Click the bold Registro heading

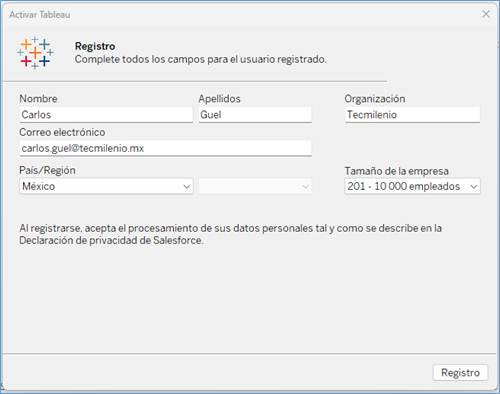point(95,46)
